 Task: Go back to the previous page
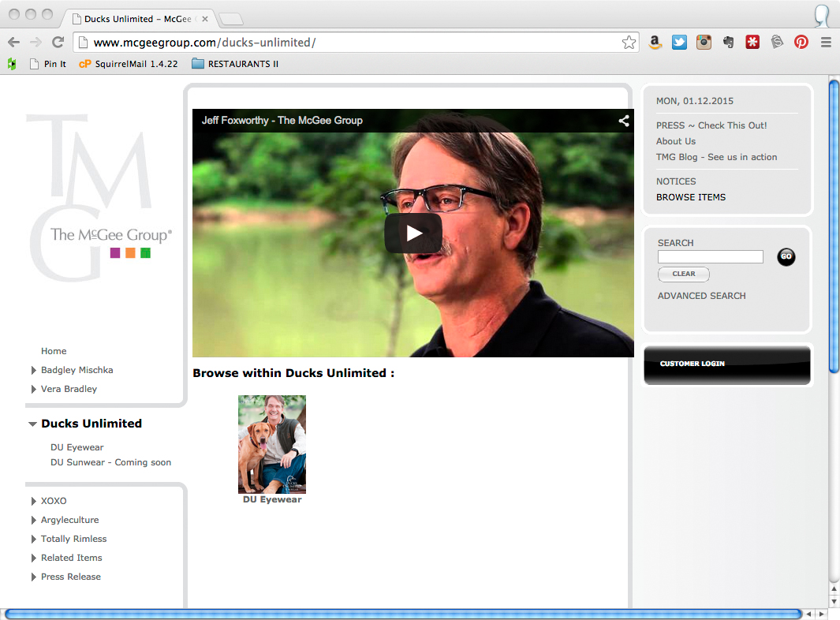click(14, 43)
